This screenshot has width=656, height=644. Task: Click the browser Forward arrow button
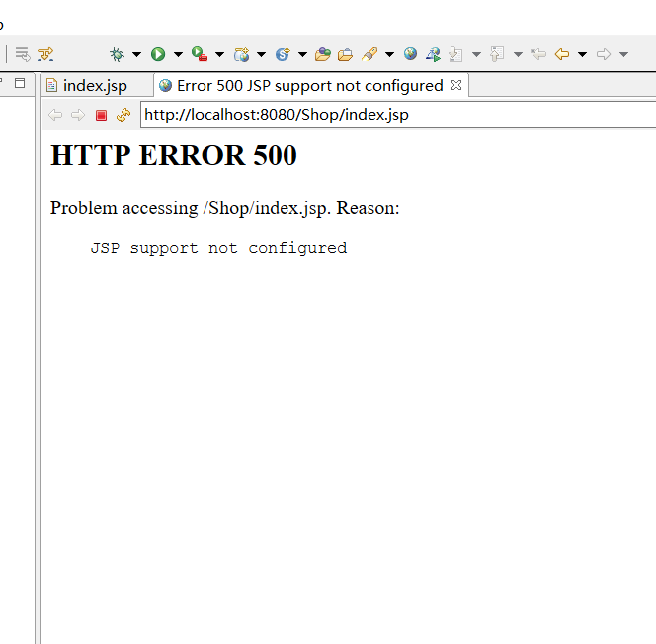pyautogui.click(x=78, y=115)
